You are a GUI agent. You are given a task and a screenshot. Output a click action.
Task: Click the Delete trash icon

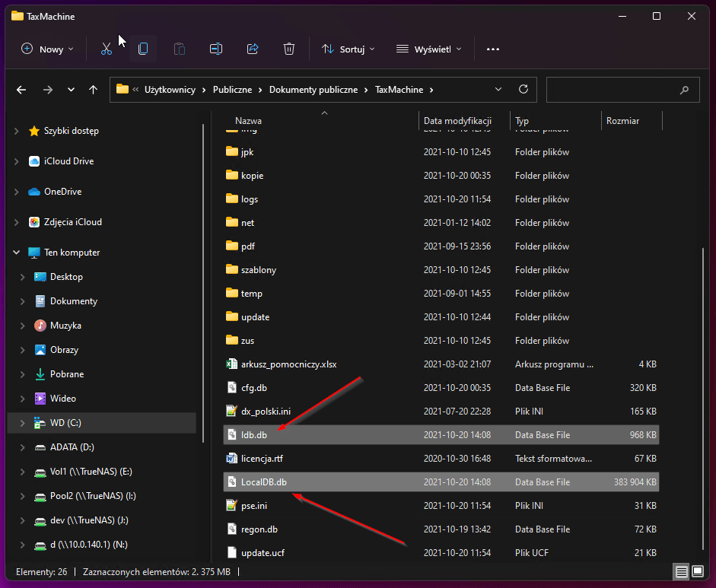(x=289, y=49)
